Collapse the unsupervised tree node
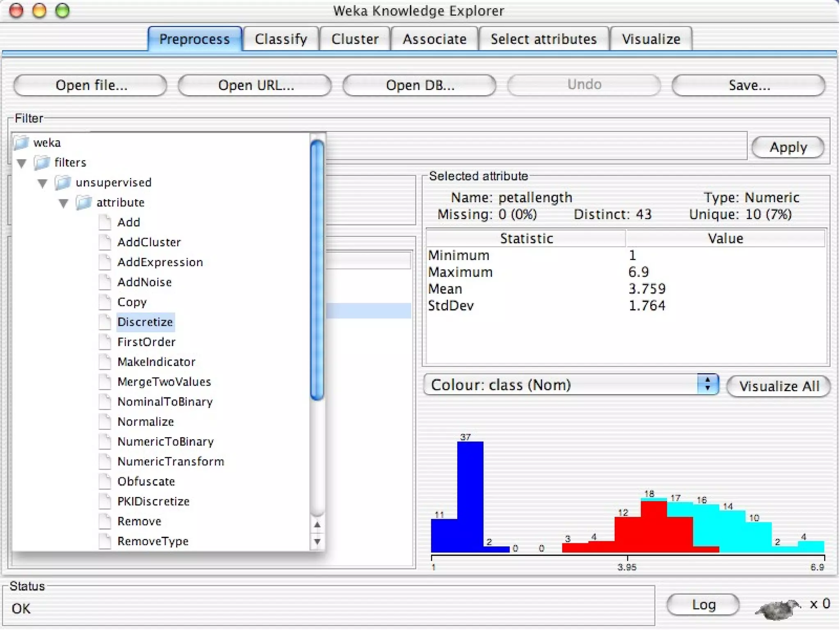The height and width of the screenshot is (630, 840). [43, 183]
